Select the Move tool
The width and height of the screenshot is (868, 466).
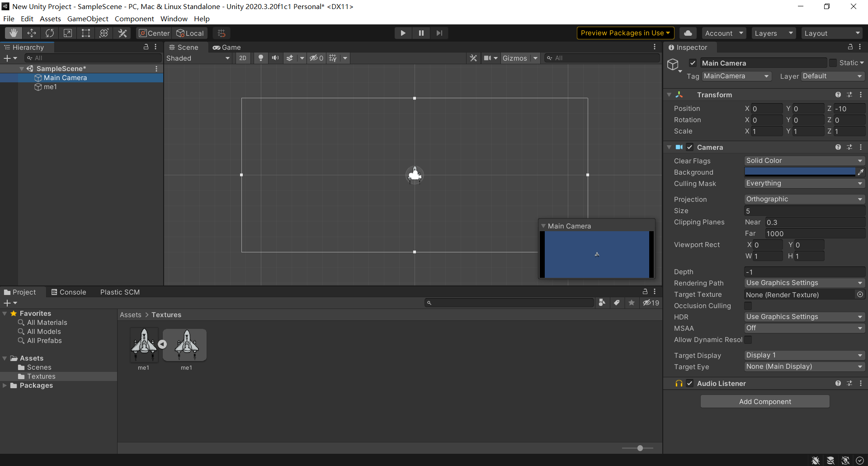pos(32,33)
